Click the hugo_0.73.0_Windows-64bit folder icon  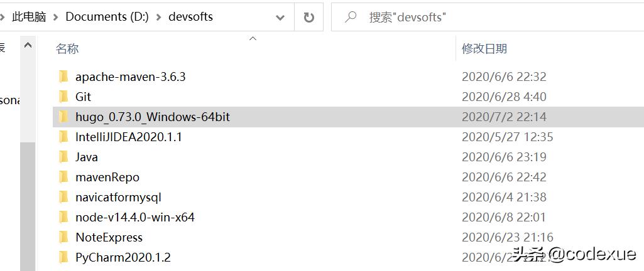pyautogui.click(x=63, y=117)
